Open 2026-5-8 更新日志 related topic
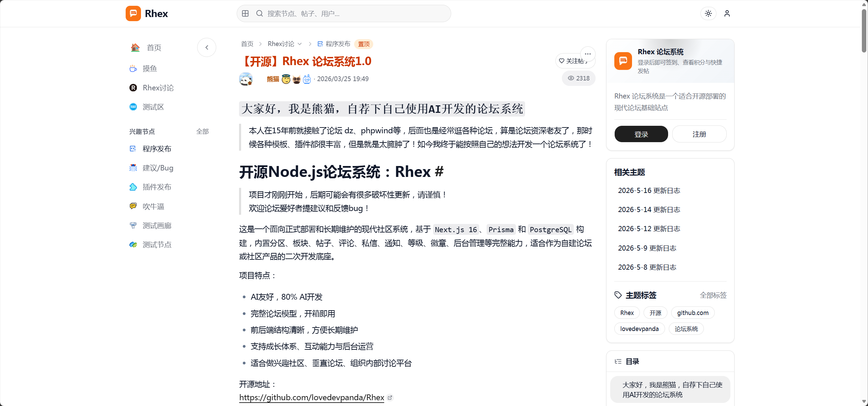The width and height of the screenshot is (868, 406). point(647,267)
